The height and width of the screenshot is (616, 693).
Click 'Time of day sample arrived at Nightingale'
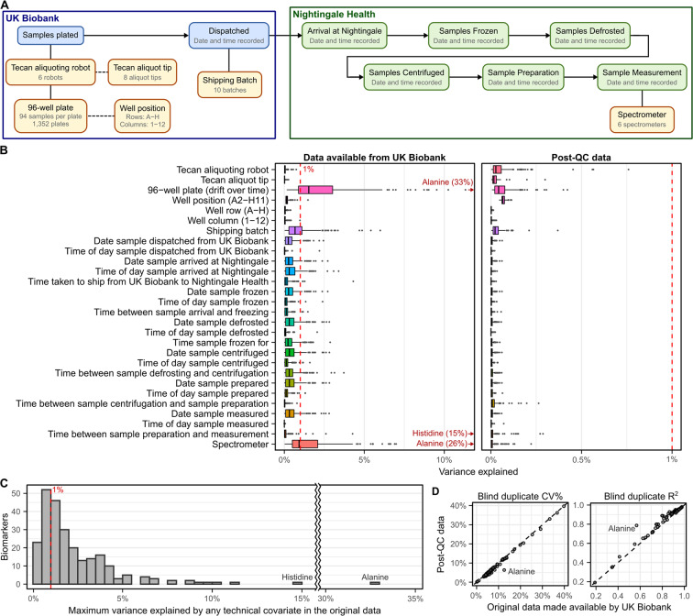pyautogui.click(x=181, y=271)
